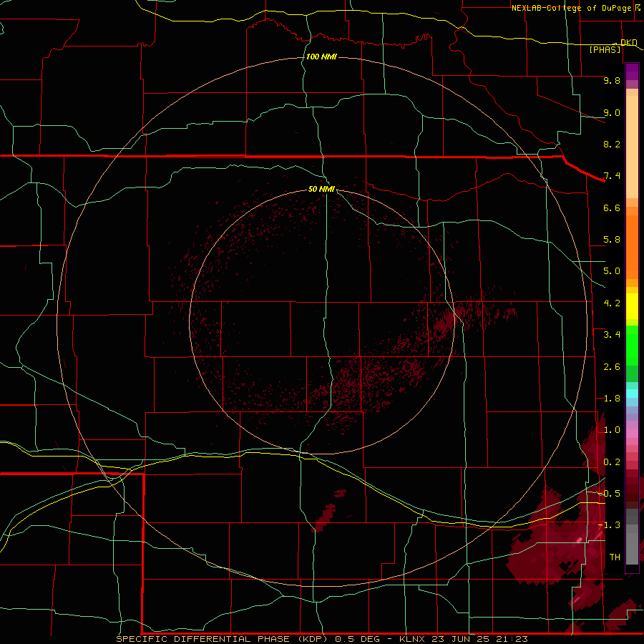Click the NEXLAB-College of DuPage label
Image resolution: width=644 pixels, height=644 pixels.
point(571,8)
